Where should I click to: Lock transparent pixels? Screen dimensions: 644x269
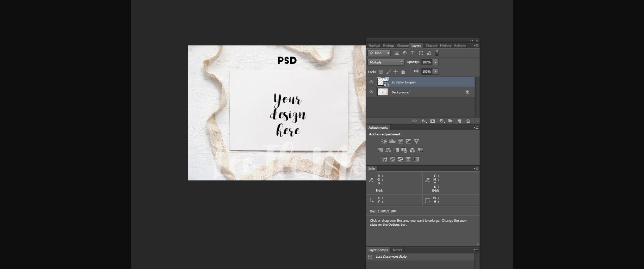[381, 72]
